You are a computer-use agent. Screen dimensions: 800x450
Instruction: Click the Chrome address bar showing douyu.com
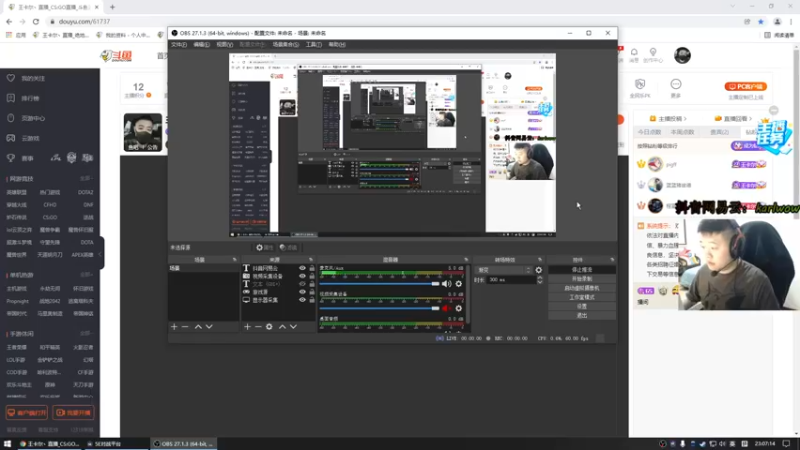pos(393,21)
